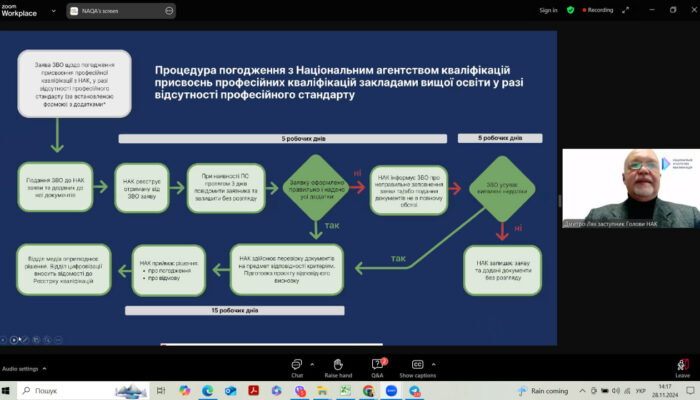Expand the Audio settings menu

tap(46, 368)
